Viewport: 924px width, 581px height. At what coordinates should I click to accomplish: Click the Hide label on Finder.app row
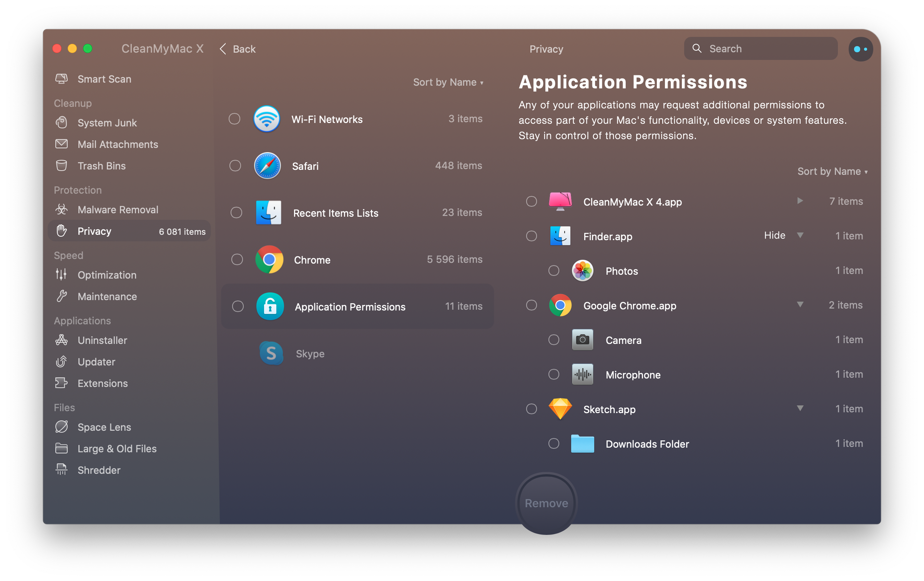[x=774, y=236]
